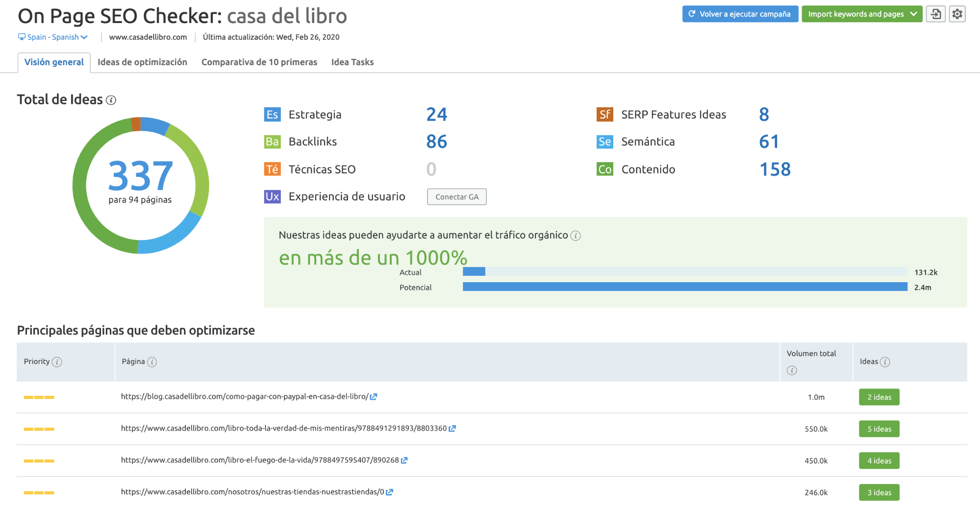
Task: Open Ideas de optimización tab
Action: [x=142, y=62]
